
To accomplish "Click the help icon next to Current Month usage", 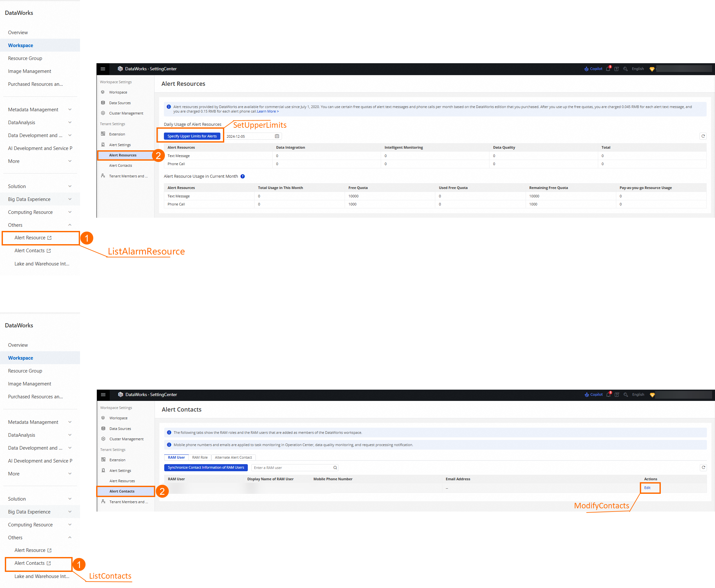I will [x=243, y=176].
